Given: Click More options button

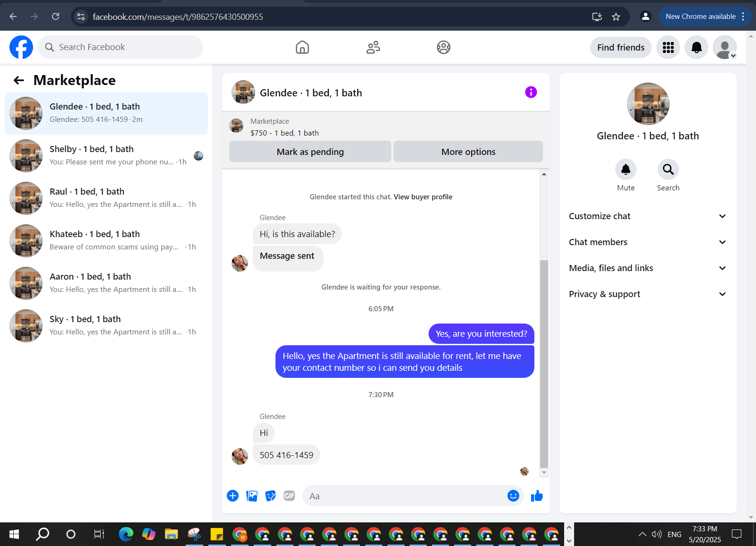Looking at the screenshot, I should (x=468, y=152).
